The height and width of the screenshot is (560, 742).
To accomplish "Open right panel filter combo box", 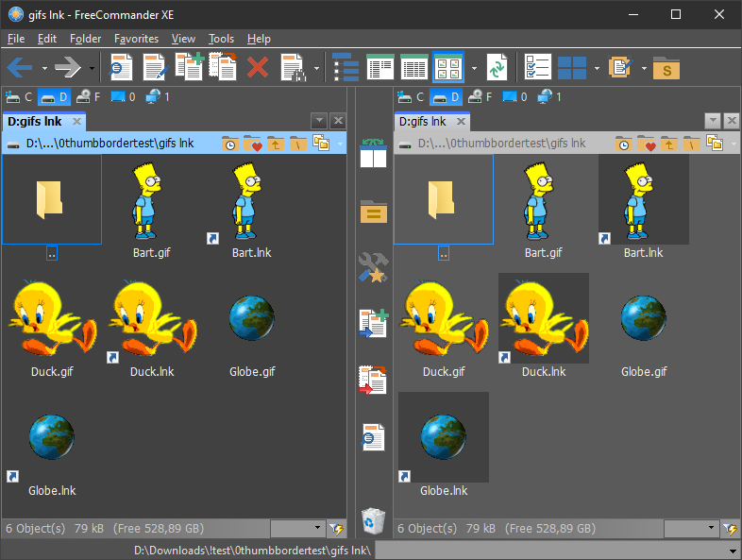I will (x=691, y=528).
